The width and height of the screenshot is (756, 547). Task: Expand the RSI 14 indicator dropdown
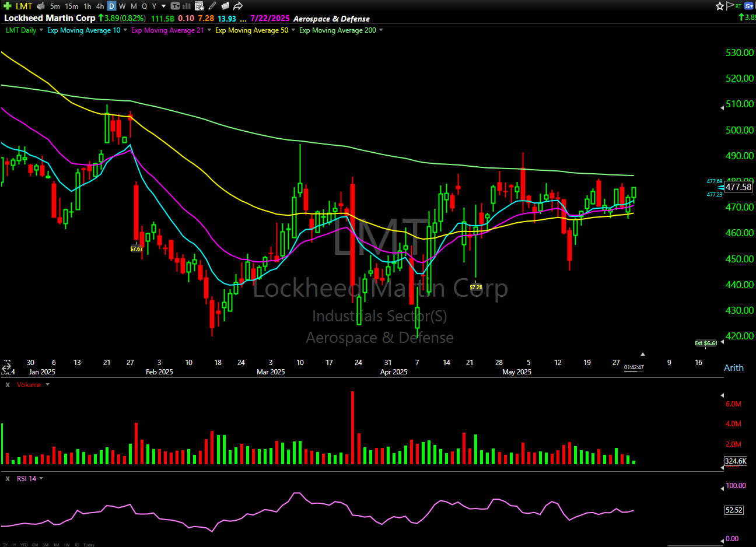(x=41, y=479)
